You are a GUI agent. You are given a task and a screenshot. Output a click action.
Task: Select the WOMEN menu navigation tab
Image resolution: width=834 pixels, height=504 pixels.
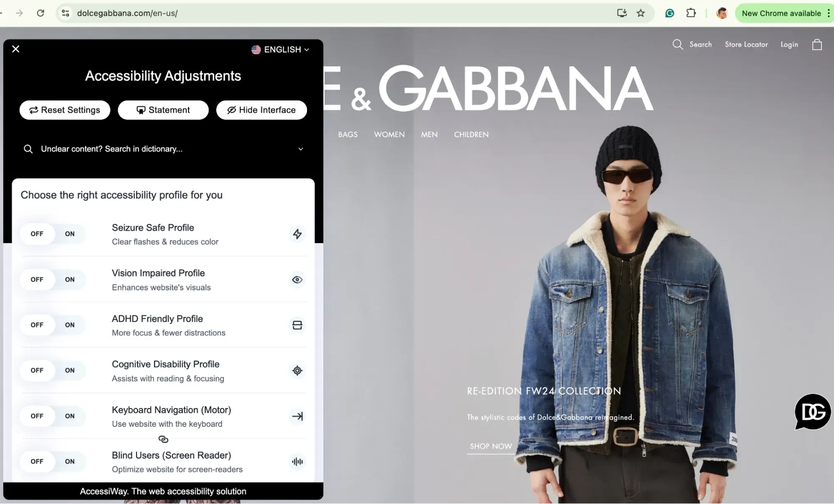tap(389, 134)
